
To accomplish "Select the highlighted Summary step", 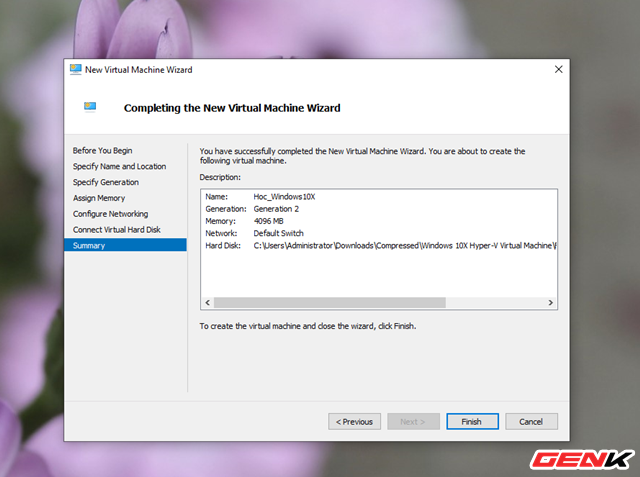I will click(125, 245).
